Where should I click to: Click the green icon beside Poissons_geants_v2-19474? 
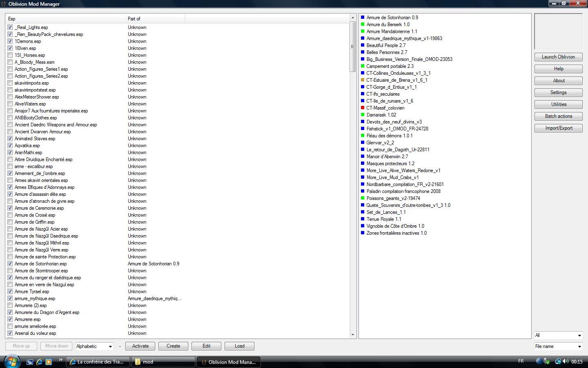pyautogui.click(x=363, y=198)
